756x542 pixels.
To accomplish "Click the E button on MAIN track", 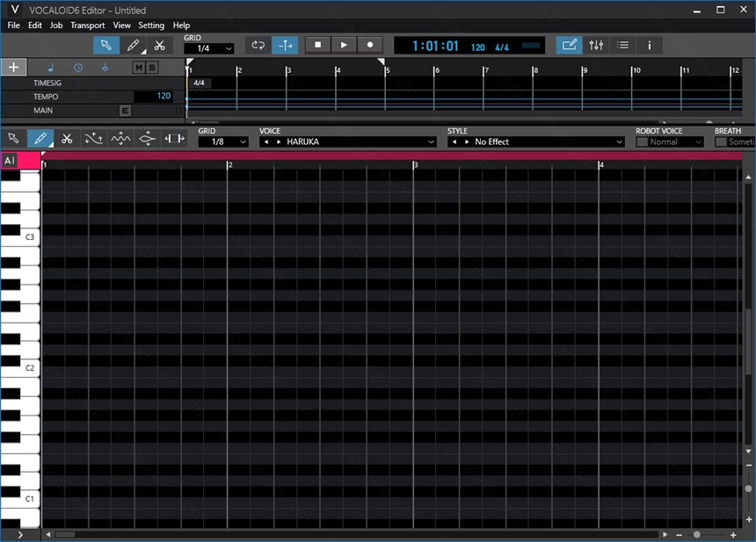I will point(125,111).
